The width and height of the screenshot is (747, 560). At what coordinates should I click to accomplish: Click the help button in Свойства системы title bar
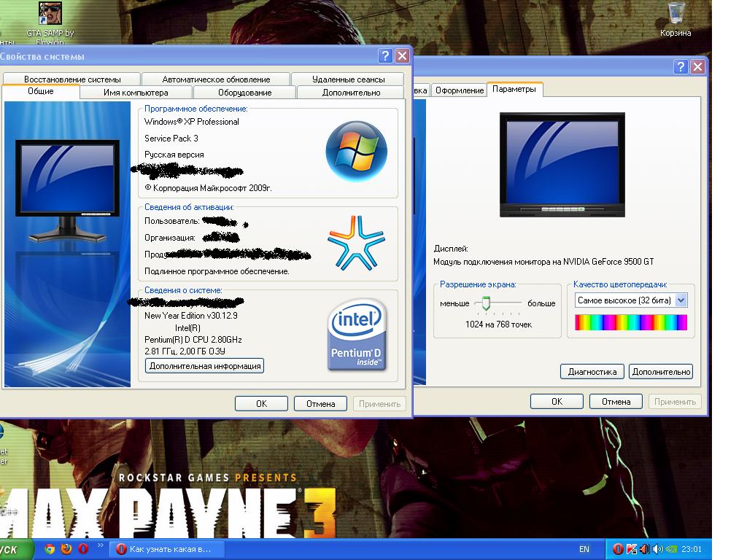385,55
